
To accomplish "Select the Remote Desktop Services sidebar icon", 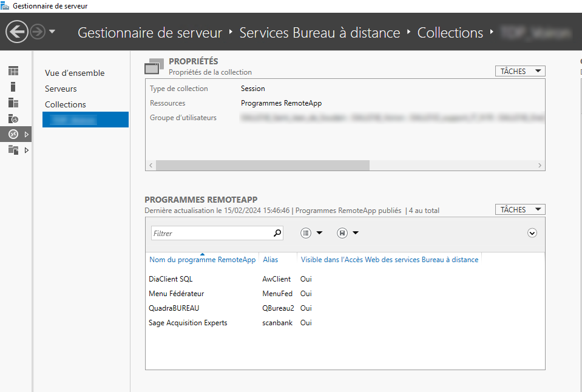I will [x=13, y=134].
